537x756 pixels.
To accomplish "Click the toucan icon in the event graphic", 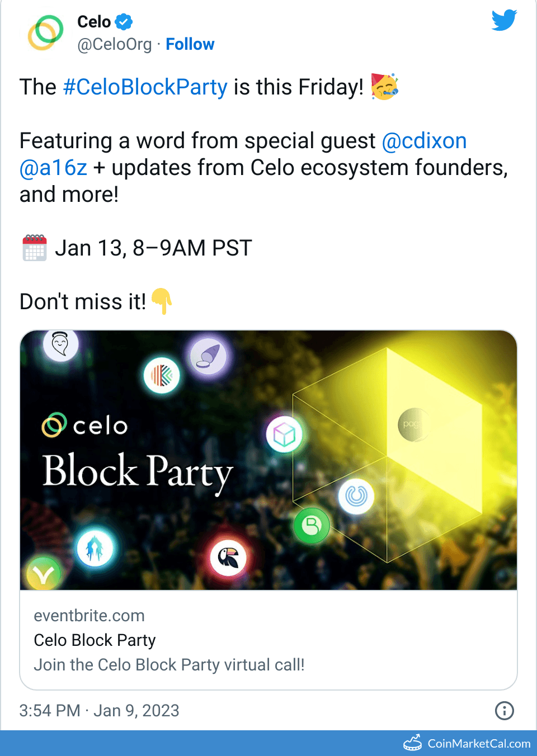I will coord(227,557).
